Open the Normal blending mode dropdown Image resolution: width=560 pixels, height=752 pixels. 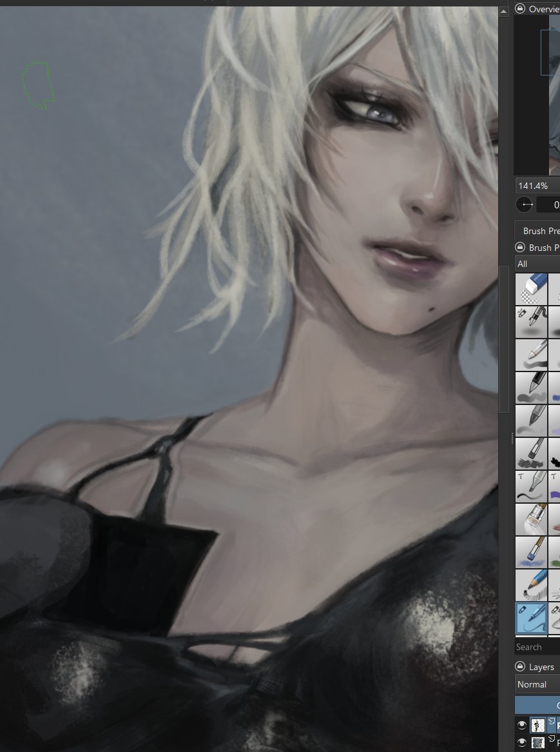tap(537, 684)
